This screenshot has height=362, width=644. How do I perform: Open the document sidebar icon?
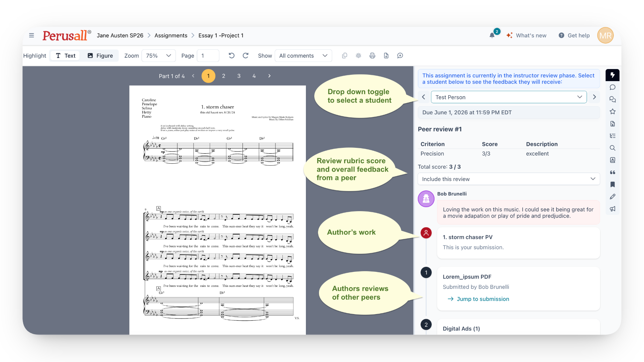tap(612, 124)
